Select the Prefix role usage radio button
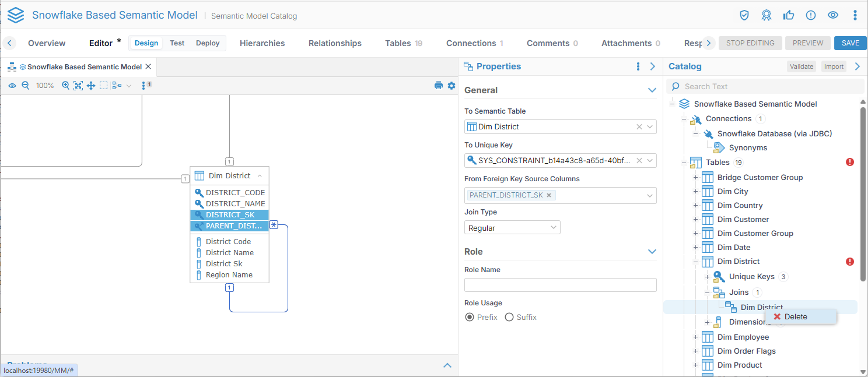 click(x=470, y=317)
